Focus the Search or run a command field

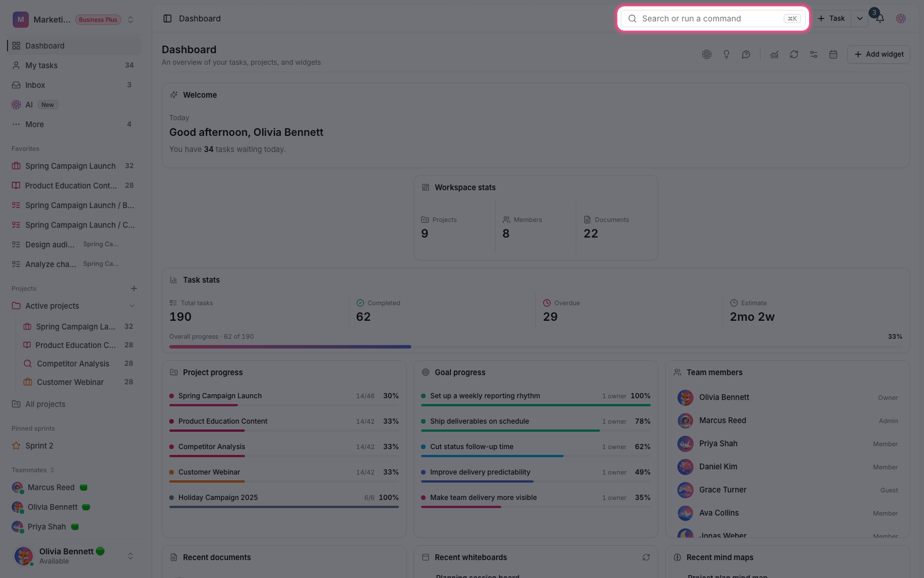(714, 18)
